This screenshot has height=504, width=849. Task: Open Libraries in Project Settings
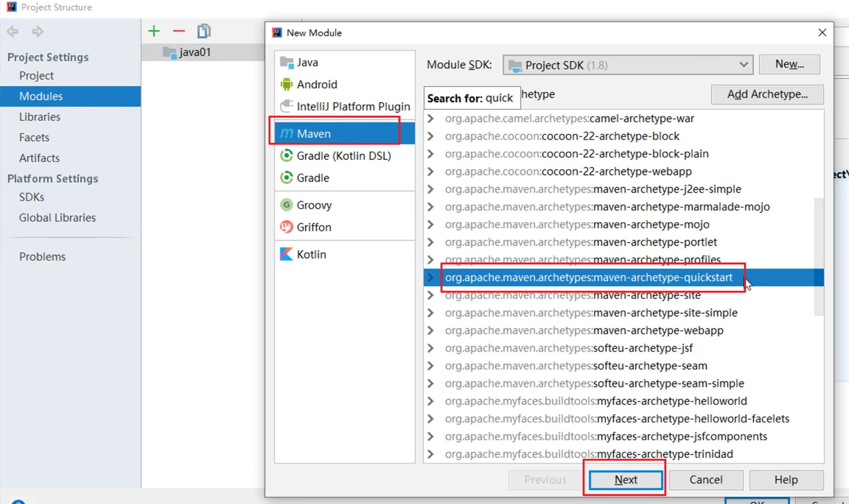pyautogui.click(x=40, y=117)
